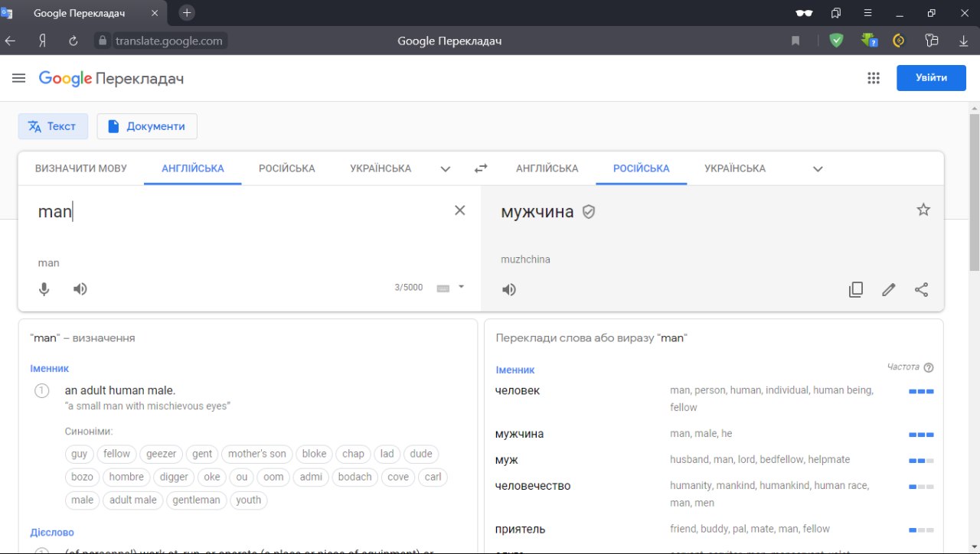This screenshot has height=554, width=980.
Task: Click the synonym chip "youth"
Action: (x=249, y=500)
